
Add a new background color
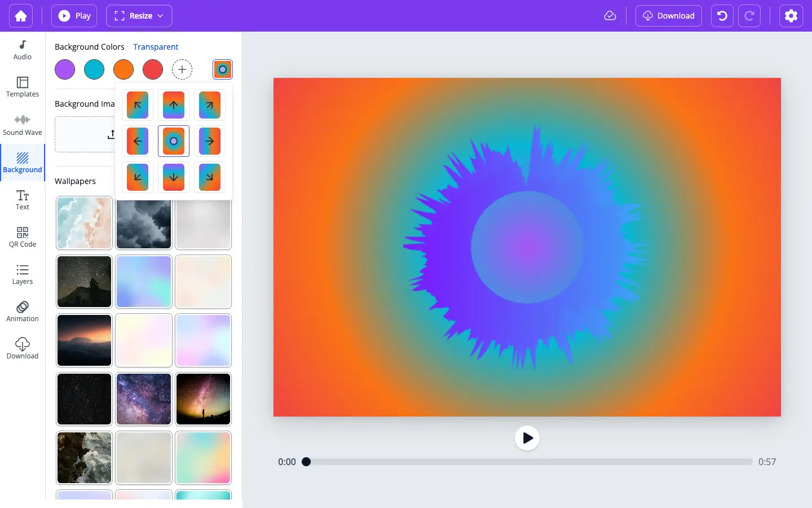pyautogui.click(x=182, y=69)
